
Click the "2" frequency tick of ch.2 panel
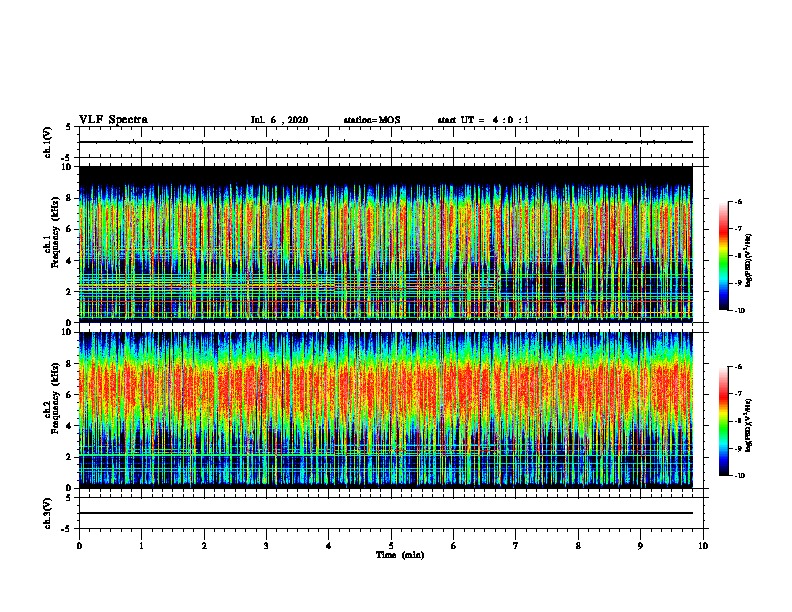69,457
